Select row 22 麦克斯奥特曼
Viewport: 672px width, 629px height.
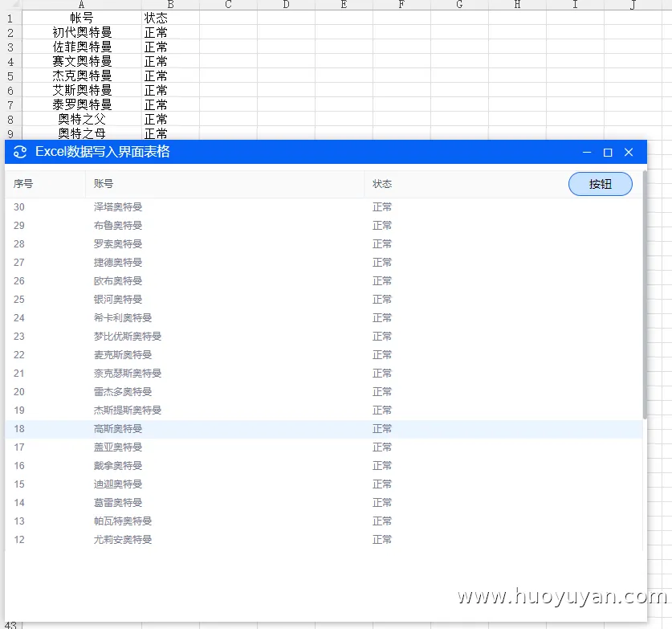[324, 354]
